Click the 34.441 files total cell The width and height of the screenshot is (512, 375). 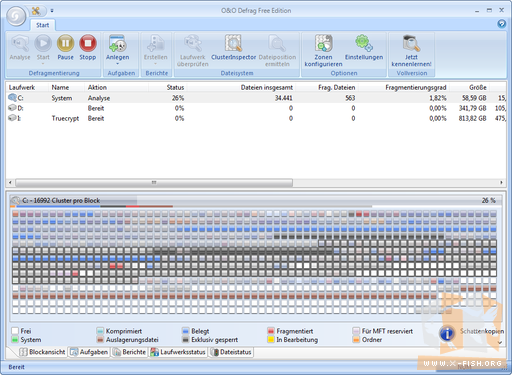click(x=283, y=98)
